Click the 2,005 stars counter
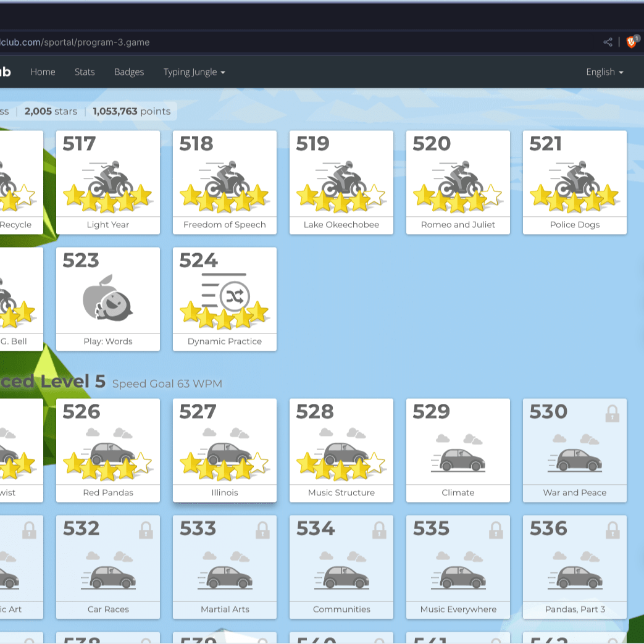The width and height of the screenshot is (644, 644). (51, 111)
